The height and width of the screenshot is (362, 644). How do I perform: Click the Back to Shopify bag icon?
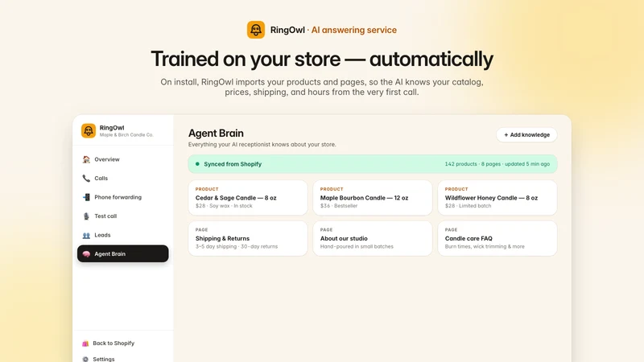[85, 343]
